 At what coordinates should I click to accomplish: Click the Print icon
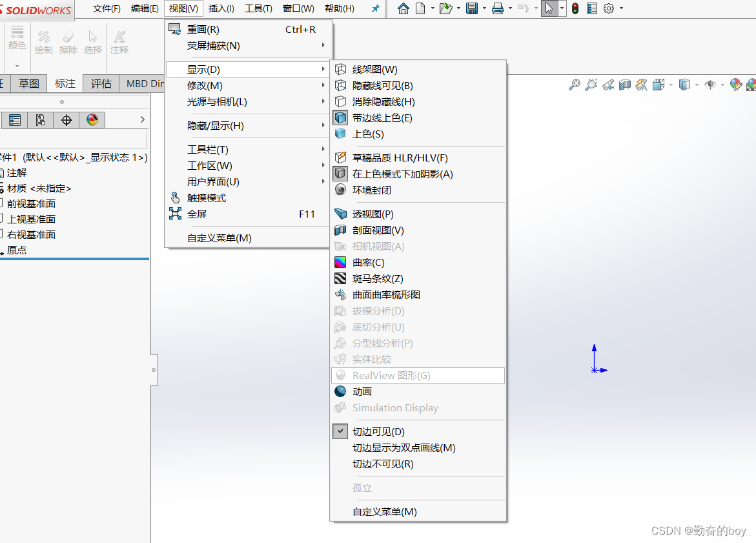tap(498, 8)
